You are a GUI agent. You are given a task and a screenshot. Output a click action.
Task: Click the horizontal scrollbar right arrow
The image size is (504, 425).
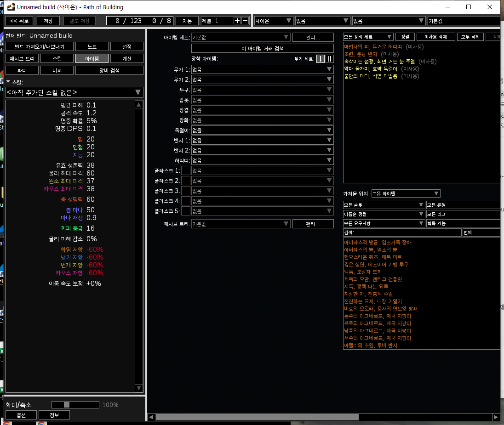[496, 417]
